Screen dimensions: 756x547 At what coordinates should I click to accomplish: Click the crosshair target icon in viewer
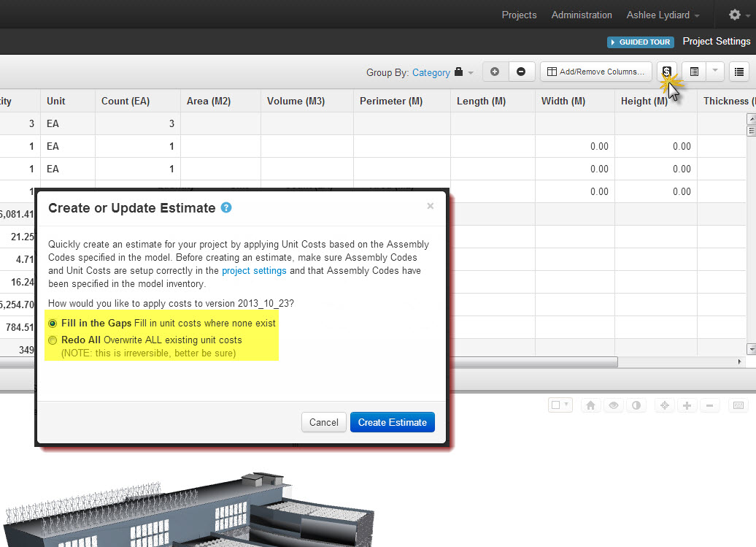click(665, 405)
